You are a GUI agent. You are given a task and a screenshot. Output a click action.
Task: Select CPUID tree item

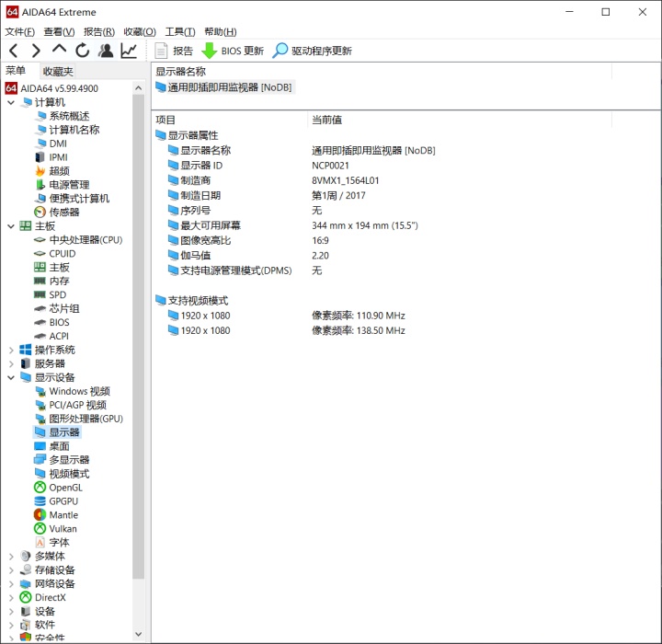coord(55,254)
